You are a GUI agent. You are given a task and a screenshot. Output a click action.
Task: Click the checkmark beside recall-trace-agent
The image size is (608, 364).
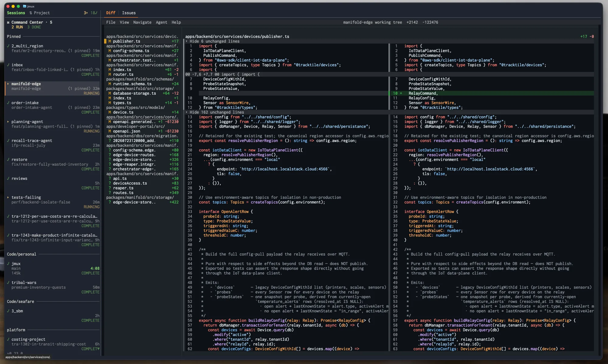click(x=8, y=141)
